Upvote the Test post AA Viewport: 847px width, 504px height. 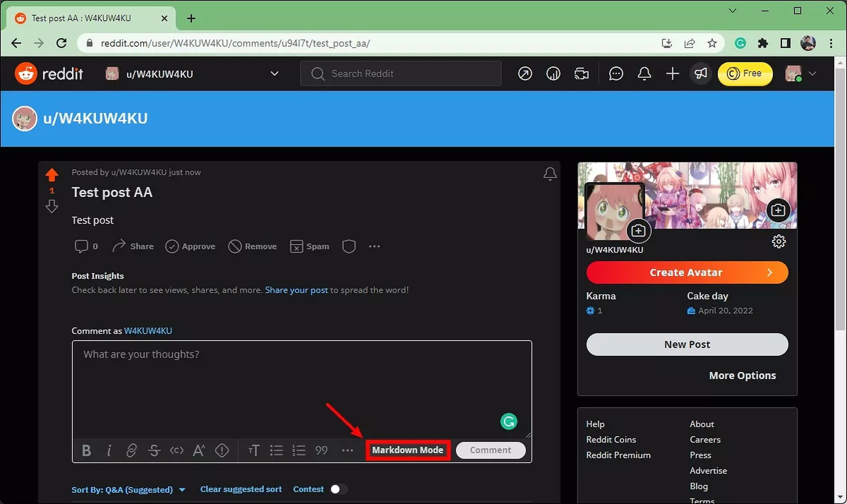coord(52,174)
